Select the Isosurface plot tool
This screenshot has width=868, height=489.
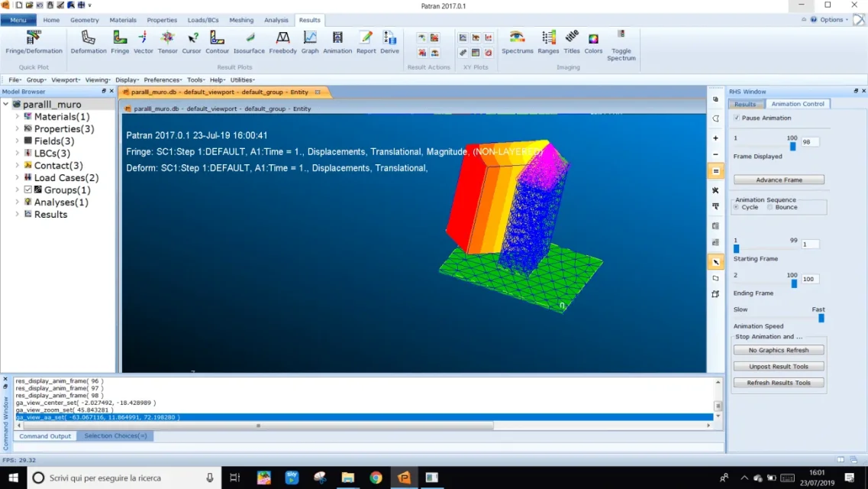point(249,42)
